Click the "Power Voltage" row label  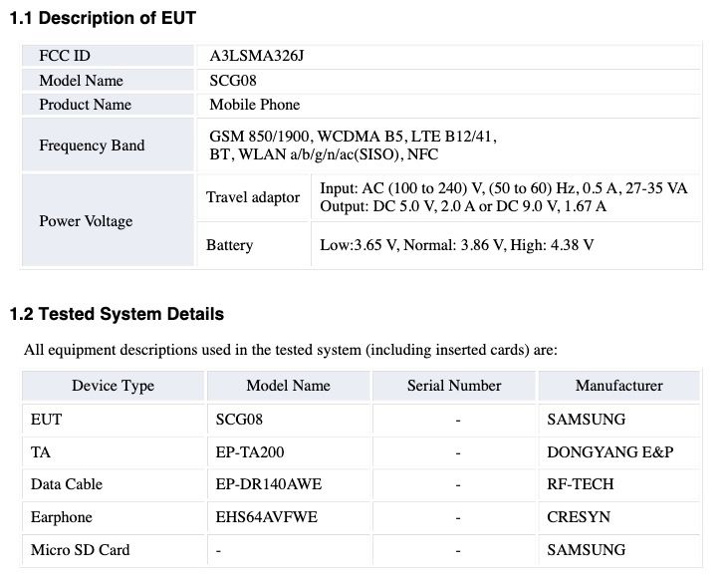[86, 220]
